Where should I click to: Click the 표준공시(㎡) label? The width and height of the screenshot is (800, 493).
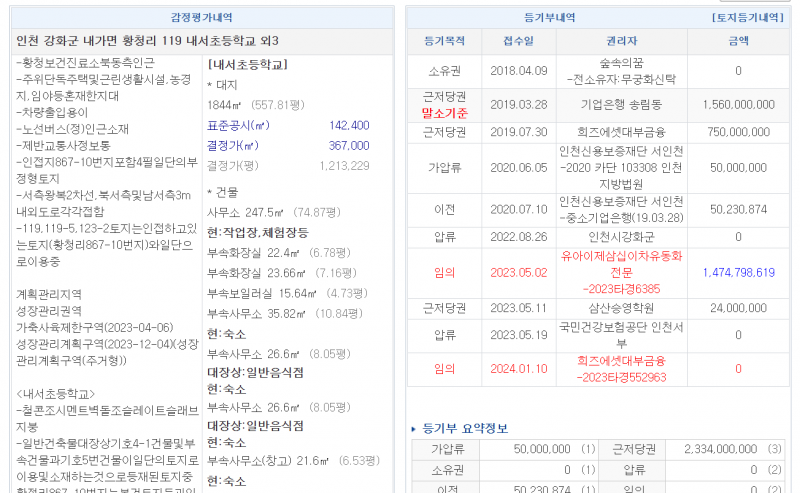pyautogui.click(x=238, y=125)
